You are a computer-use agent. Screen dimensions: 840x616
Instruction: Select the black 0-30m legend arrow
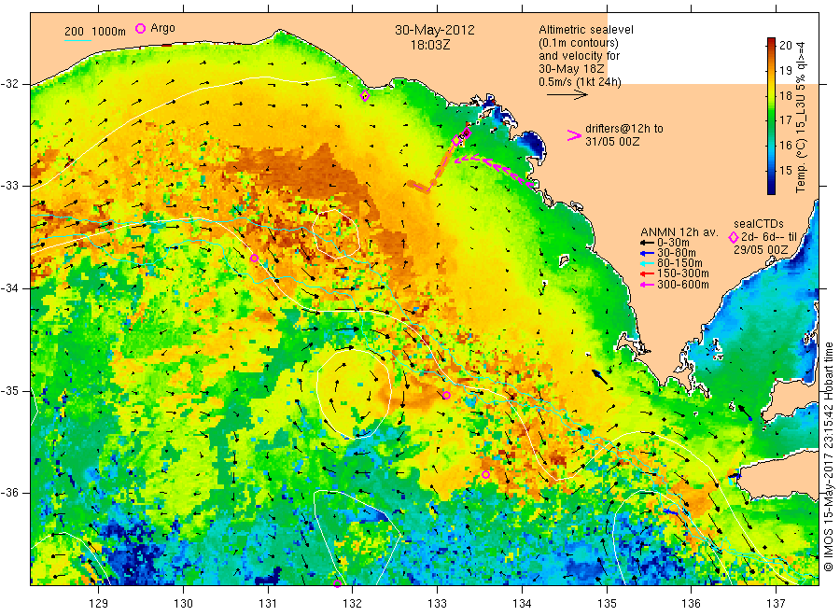pyautogui.click(x=647, y=244)
